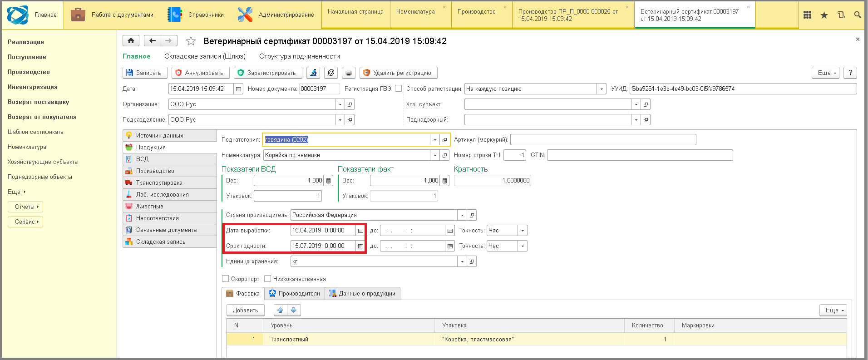Open Подразделение record with open icon
This screenshot has height=360, width=868.
(350, 120)
